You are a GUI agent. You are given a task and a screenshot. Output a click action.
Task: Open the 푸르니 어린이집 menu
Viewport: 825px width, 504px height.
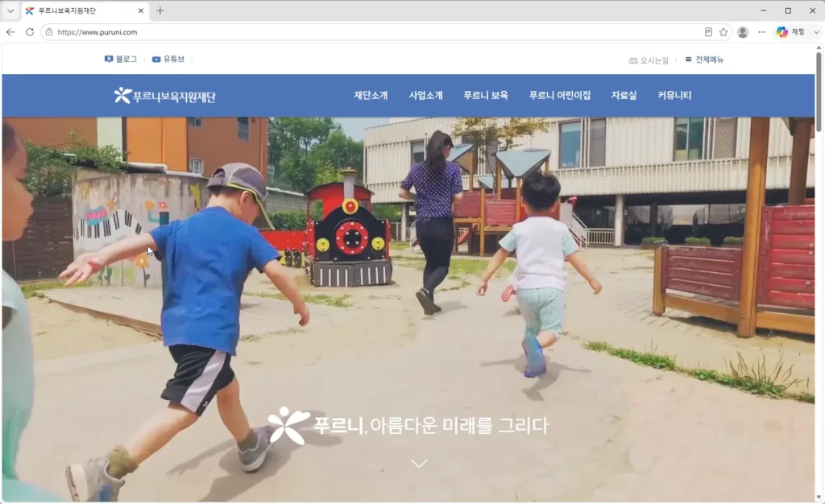[x=560, y=95]
